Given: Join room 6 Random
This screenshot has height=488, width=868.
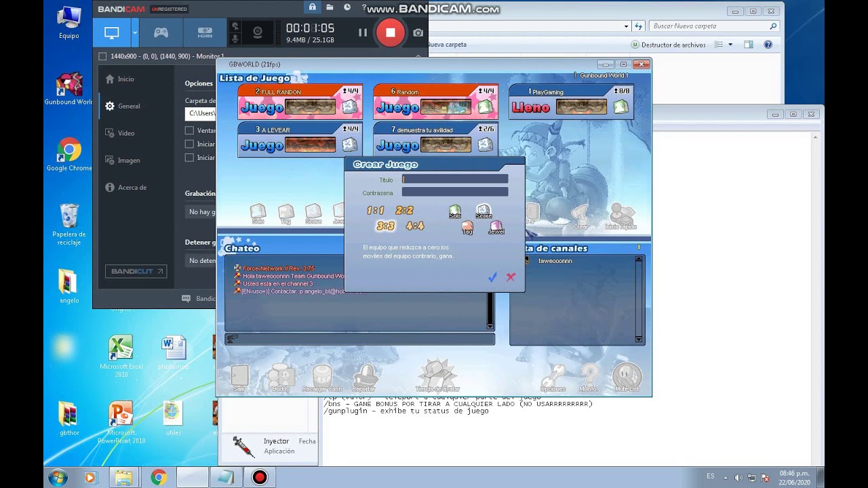Looking at the screenshot, I should [x=435, y=101].
